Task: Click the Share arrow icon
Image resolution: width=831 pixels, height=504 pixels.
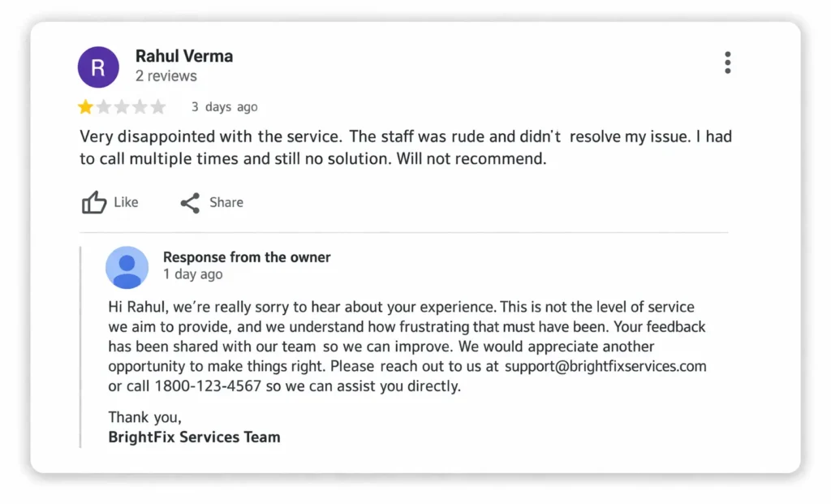Action: tap(190, 203)
